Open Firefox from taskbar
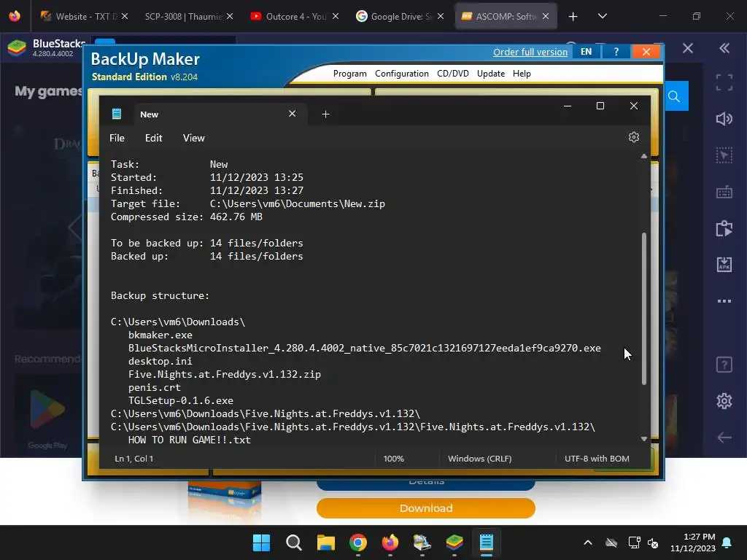This screenshot has width=747, height=560. [x=390, y=542]
